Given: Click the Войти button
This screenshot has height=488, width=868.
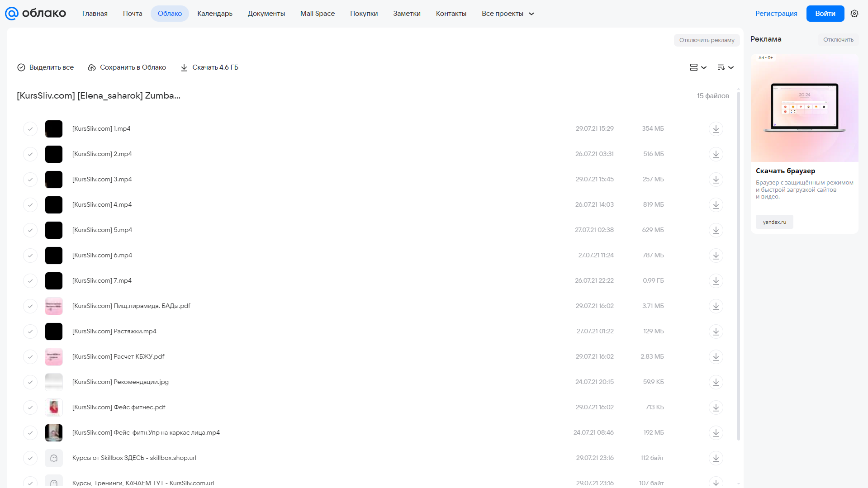Looking at the screenshot, I should tap(825, 14).
